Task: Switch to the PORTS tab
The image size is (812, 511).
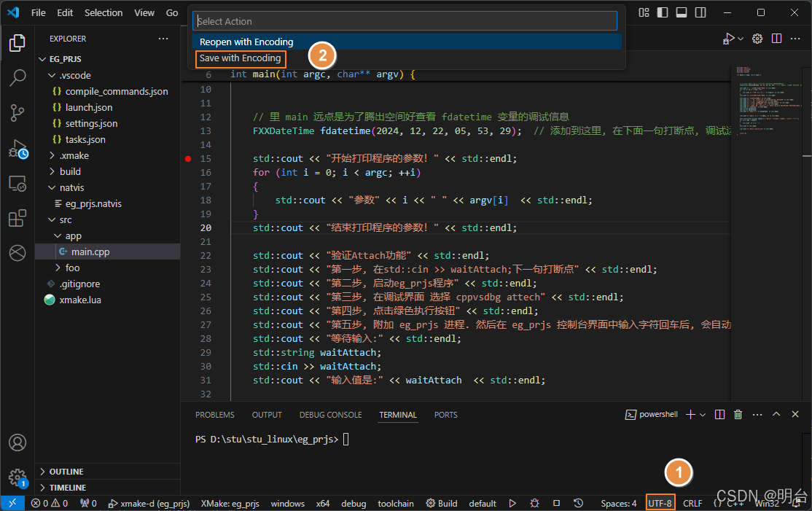Action: pyautogui.click(x=446, y=415)
